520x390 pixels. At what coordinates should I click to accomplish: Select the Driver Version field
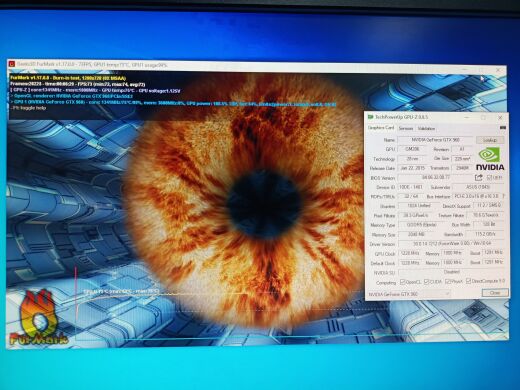pos(450,244)
